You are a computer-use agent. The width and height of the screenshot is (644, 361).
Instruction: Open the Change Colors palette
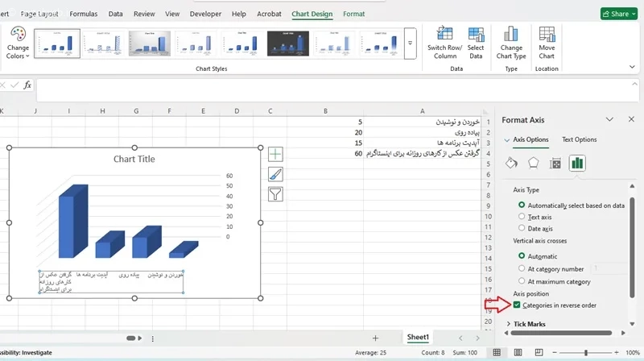click(x=18, y=42)
